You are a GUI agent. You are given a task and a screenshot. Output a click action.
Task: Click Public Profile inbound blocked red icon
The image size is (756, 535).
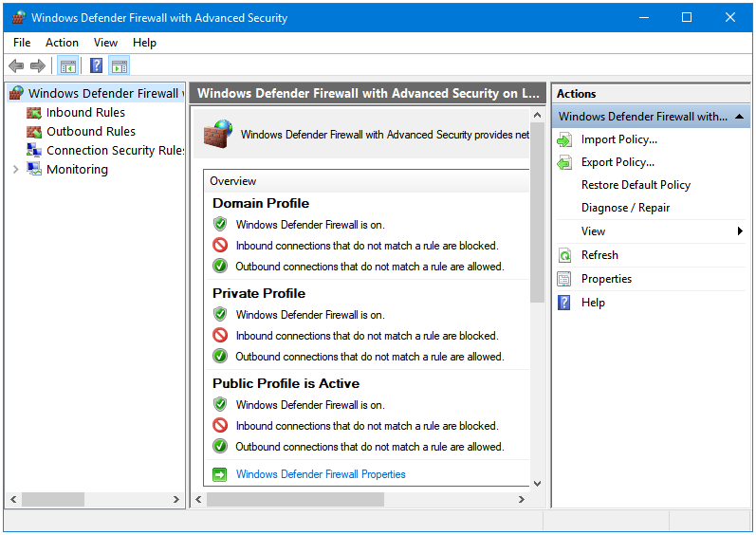tap(220, 426)
